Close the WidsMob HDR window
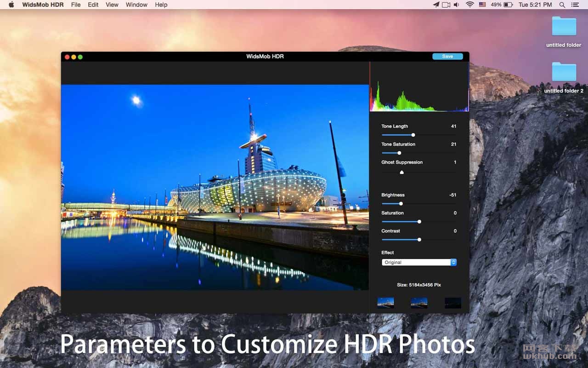Screen dimensions: 588x368 [67, 57]
